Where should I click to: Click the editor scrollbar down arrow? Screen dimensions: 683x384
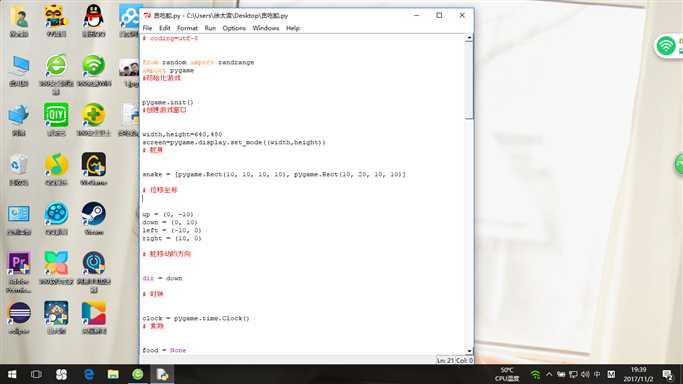click(469, 351)
